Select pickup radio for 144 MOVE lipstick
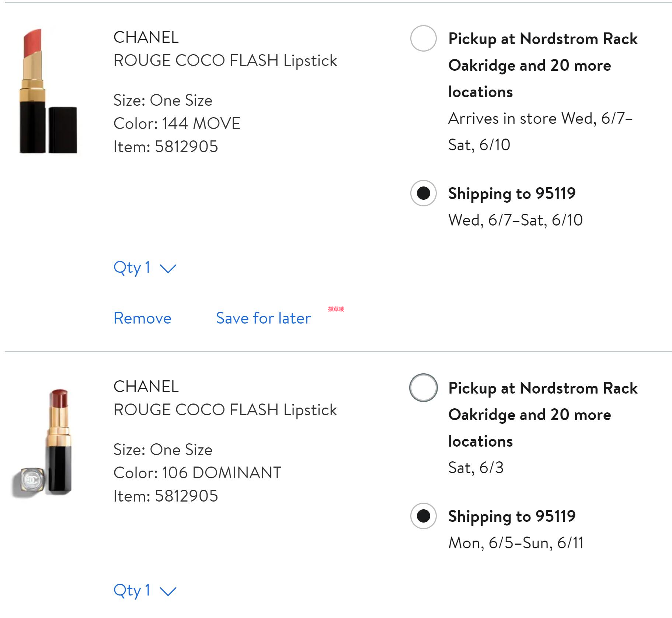 click(423, 38)
